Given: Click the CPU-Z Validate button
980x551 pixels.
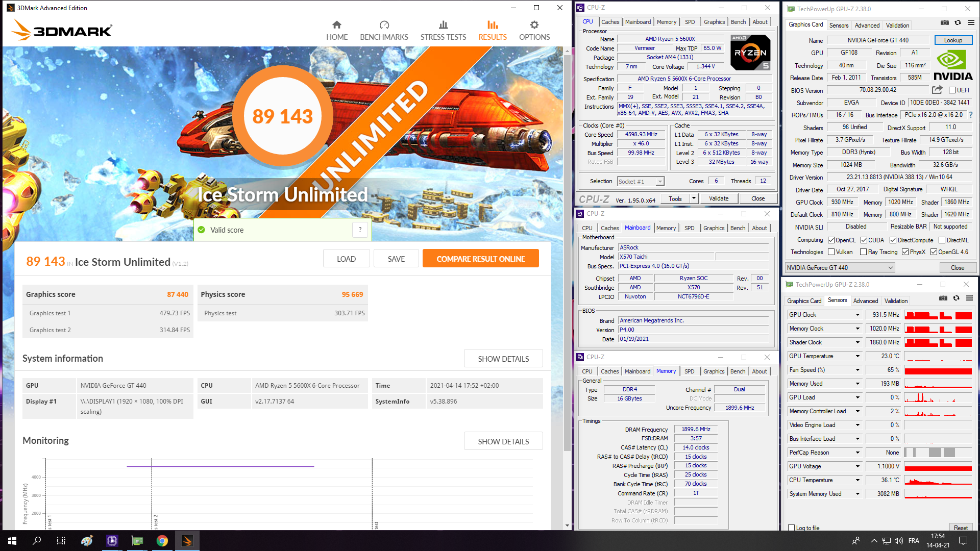Looking at the screenshot, I should [718, 198].
